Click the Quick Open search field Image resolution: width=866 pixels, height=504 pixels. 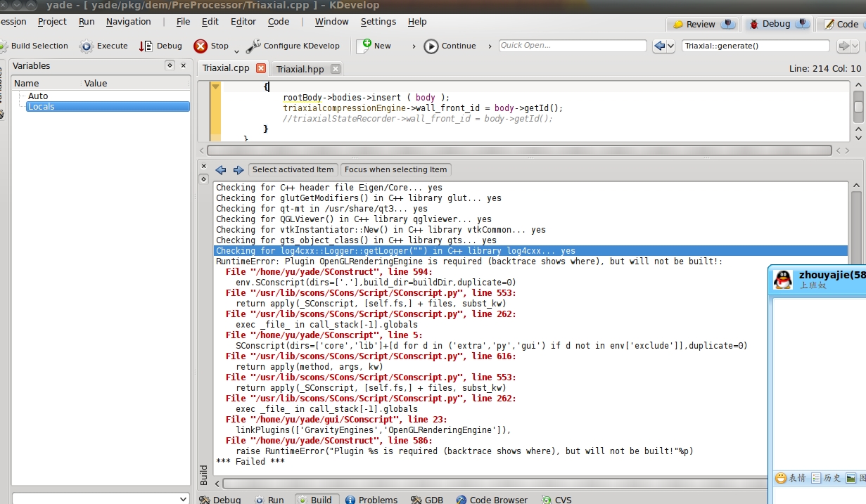pyautogui.click(x=572, y=46)
